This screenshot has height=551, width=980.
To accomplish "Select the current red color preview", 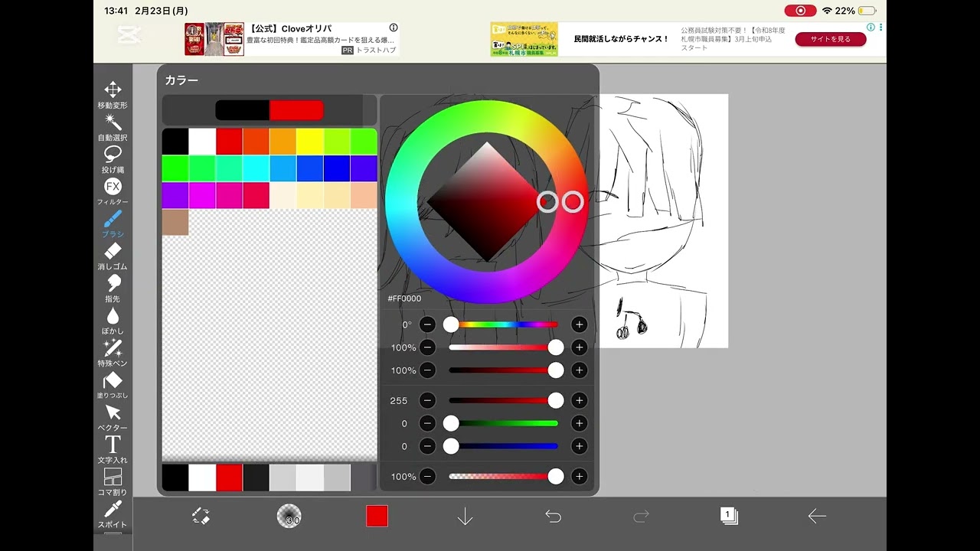I will (297, 110).
